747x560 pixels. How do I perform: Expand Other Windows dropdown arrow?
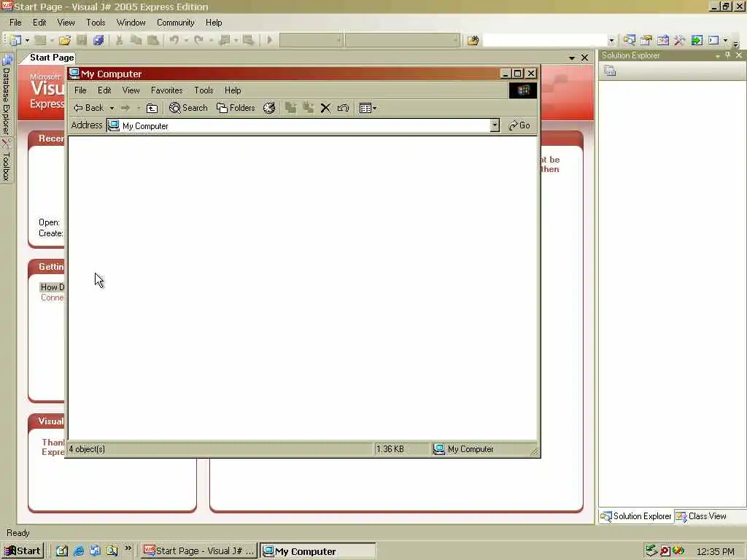(x=726, y=41)
